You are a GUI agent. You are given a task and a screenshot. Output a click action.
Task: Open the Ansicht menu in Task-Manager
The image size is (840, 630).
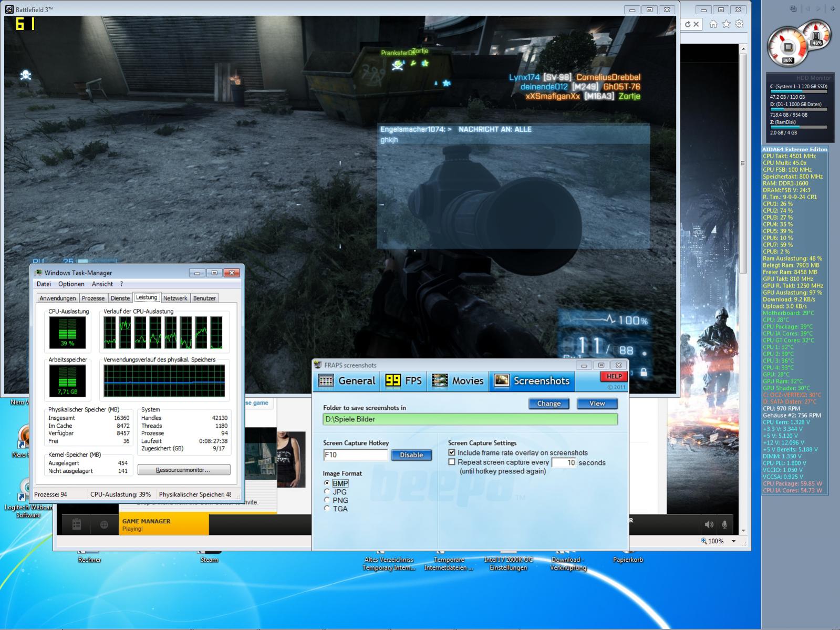coord(102,284)
